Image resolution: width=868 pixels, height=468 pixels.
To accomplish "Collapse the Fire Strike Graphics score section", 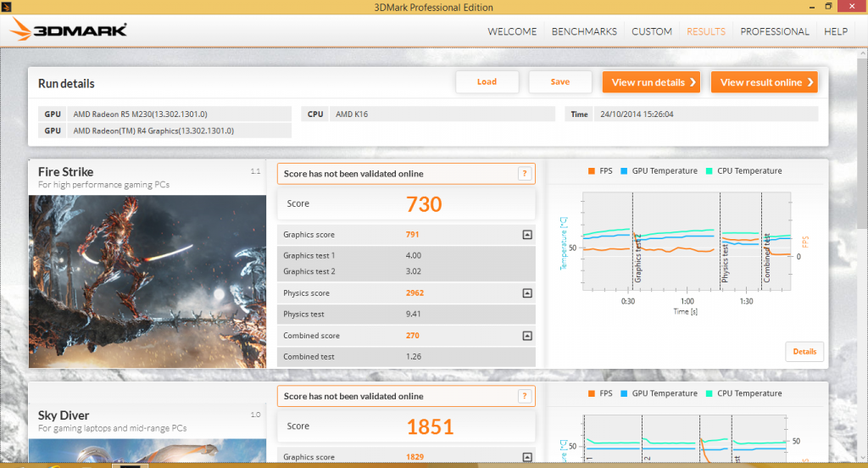I will click(x=526, y=235).
